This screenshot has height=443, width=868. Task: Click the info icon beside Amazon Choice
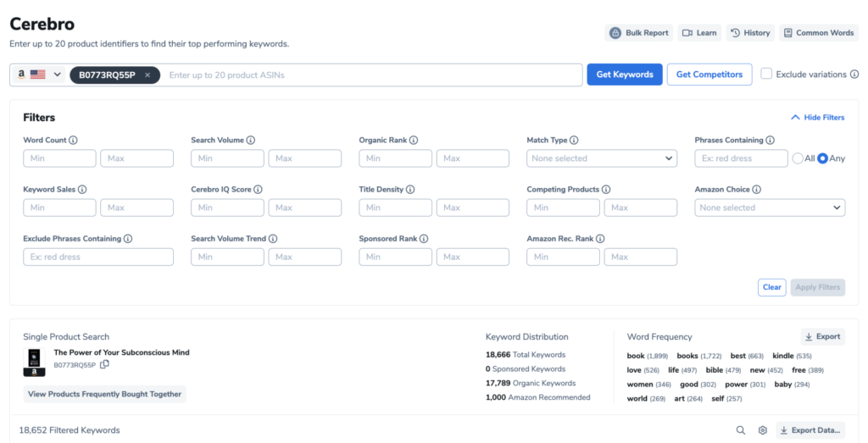tap(757, 190)
